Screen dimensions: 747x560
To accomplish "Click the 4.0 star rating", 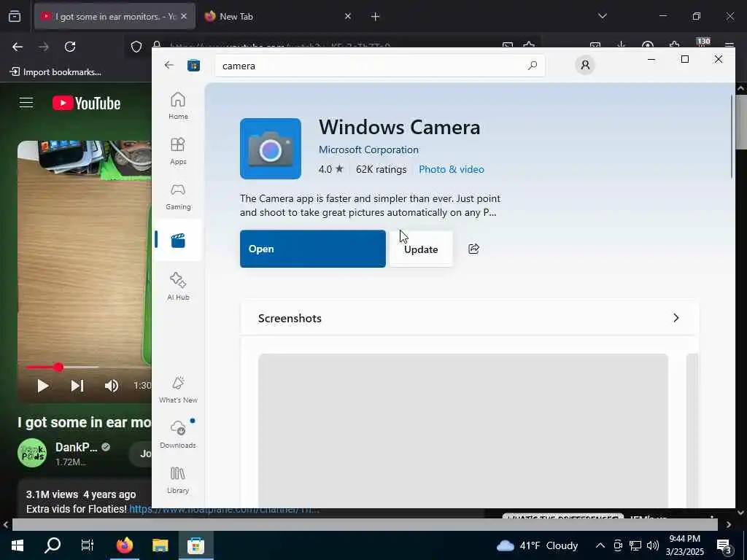I will click(330, 169).
